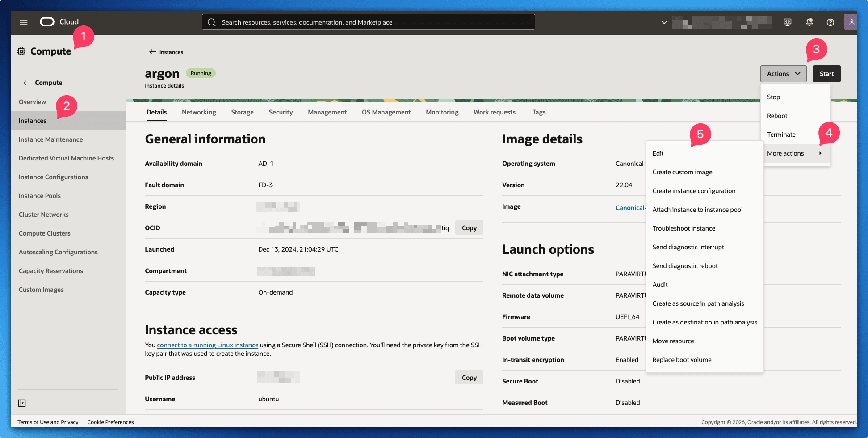This screenshot has width=868, height=438.
Task: Expand the More actions submenu
Action: click(x=795, y=153)
